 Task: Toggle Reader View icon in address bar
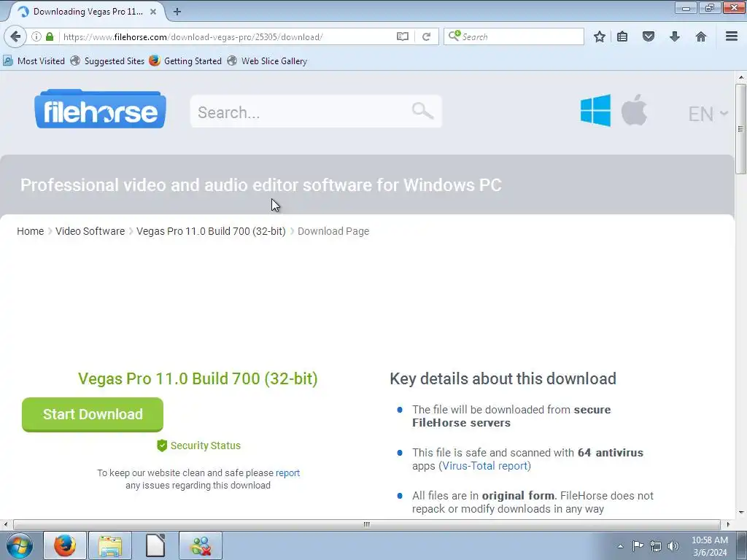(x=403, y=36)
